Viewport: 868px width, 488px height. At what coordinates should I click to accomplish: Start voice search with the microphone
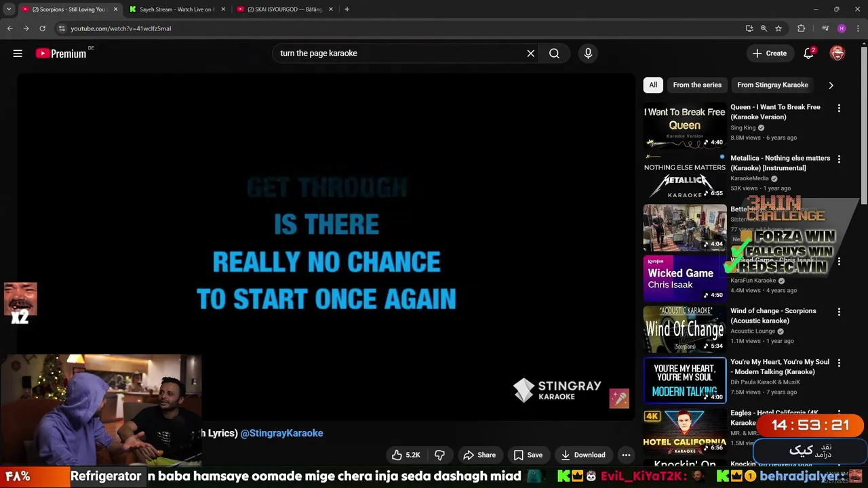pos(588,54)
